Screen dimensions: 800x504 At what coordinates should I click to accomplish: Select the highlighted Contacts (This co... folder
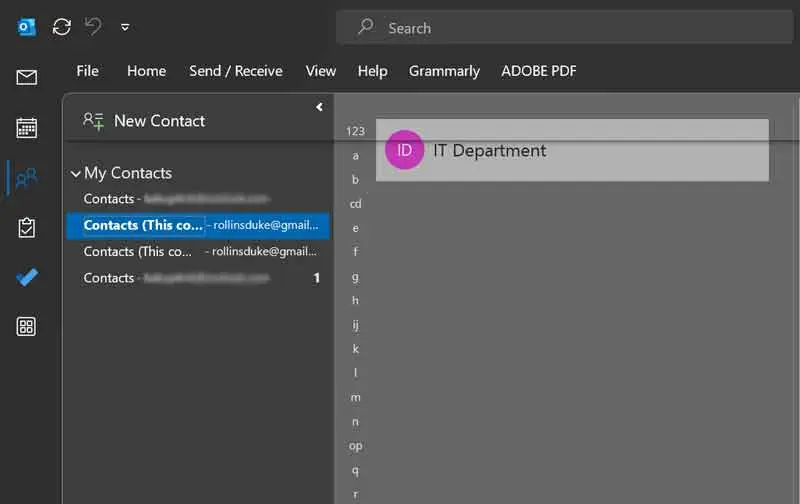pyautogui.click(x=198, y=225)
